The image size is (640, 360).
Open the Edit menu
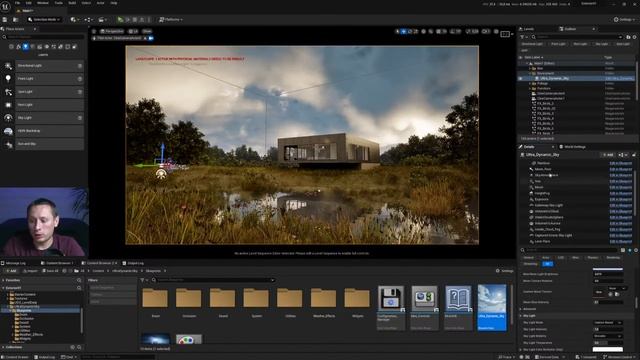pyautogui.click(x=28, y=3)
